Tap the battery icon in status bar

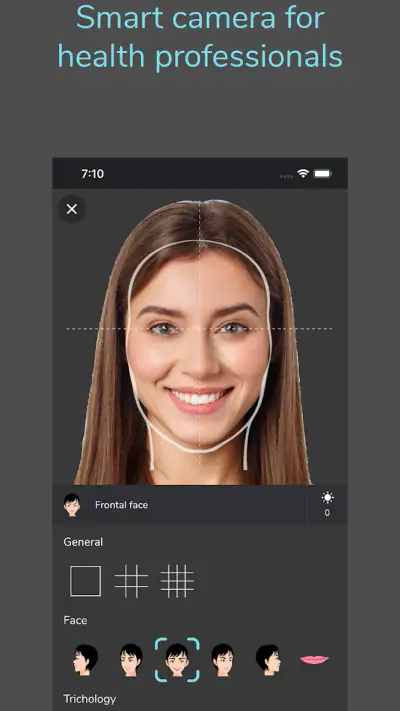tap(323, 174)
